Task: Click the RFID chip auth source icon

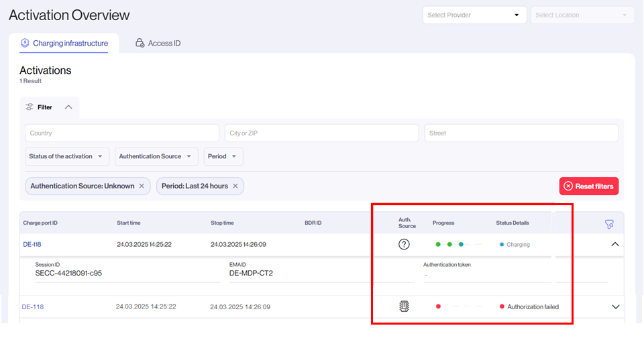Action: 404,306
